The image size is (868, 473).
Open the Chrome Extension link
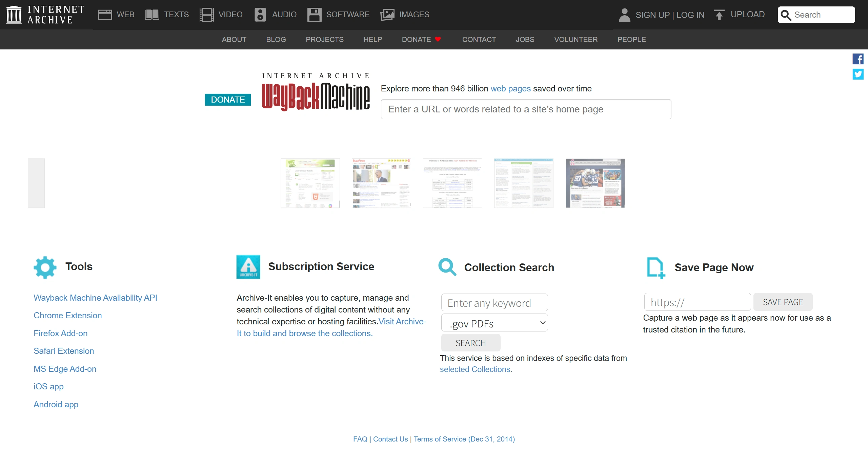pos(67,315)
